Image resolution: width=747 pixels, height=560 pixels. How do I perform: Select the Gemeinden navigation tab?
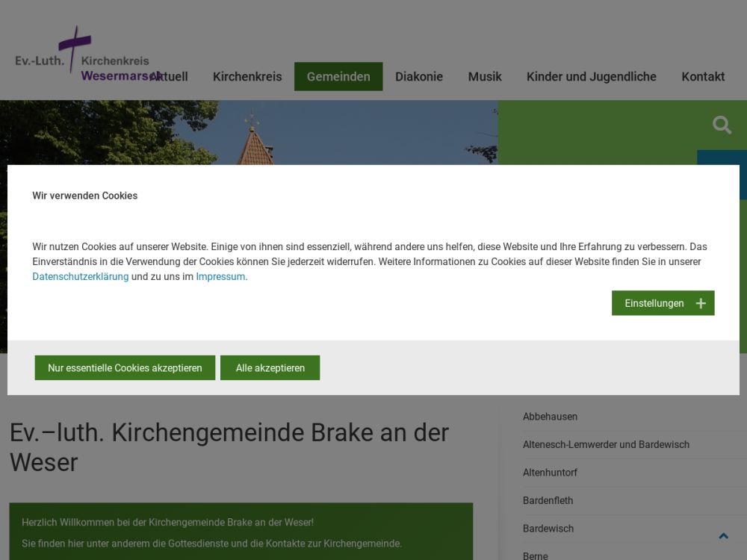tap(338, 77)
